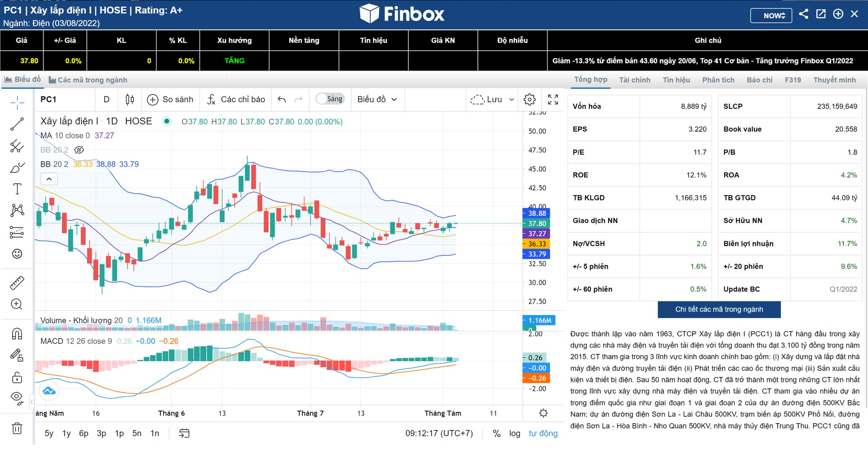Open the Gann and Fibonacci tools
The image size is (868, 458).
coord(17,146)
